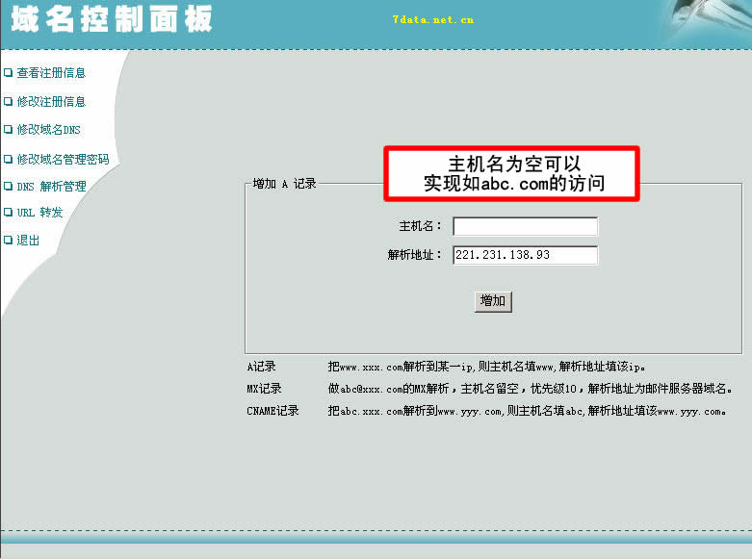Click the bullet icon beside 修改域名管理密码

point(8,159)
